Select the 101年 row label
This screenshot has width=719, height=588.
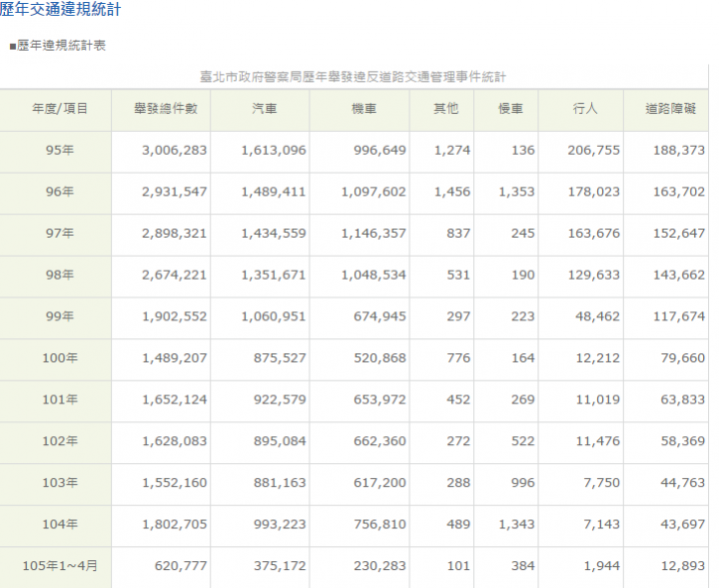[x=60, y=399]
